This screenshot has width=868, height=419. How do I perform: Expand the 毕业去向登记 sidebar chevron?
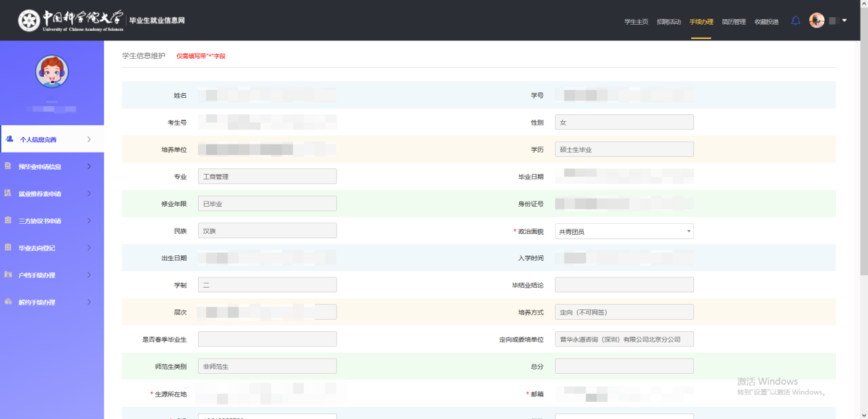(89, 248)
